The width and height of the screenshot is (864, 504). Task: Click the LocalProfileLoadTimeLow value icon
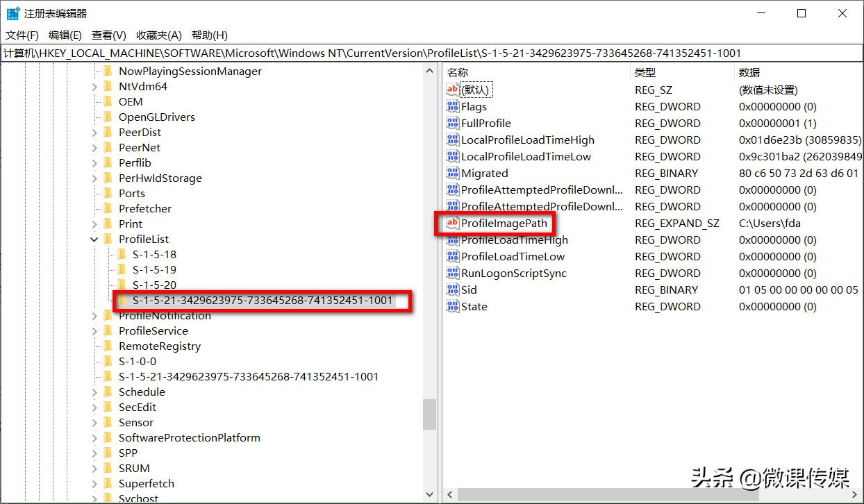tap(453, 156)
